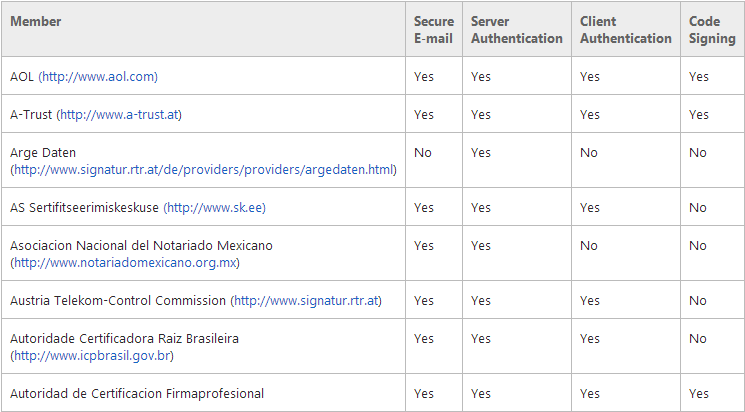Select the A-Trust member name text
Viewport: 745px width, 412px height.
click(31, 115)
